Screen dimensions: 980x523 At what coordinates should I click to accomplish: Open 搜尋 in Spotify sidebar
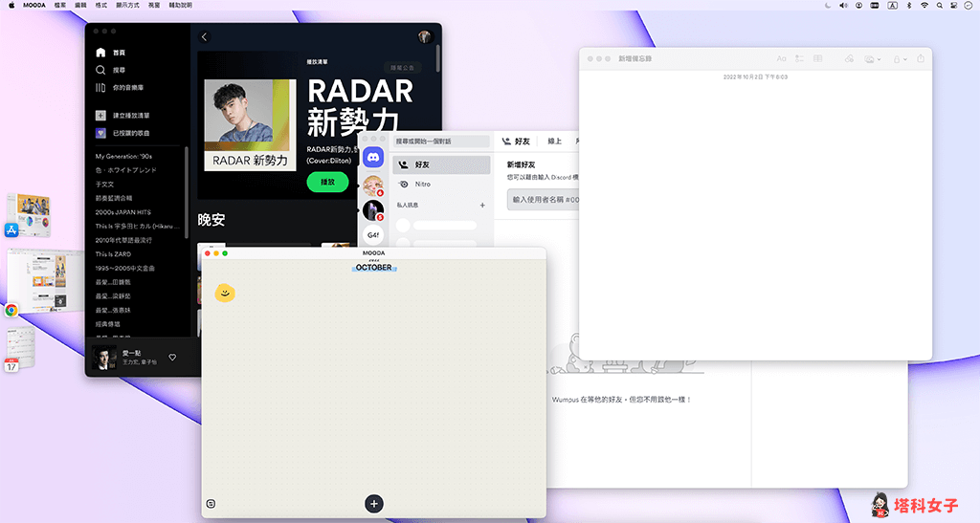click(111, 71)
